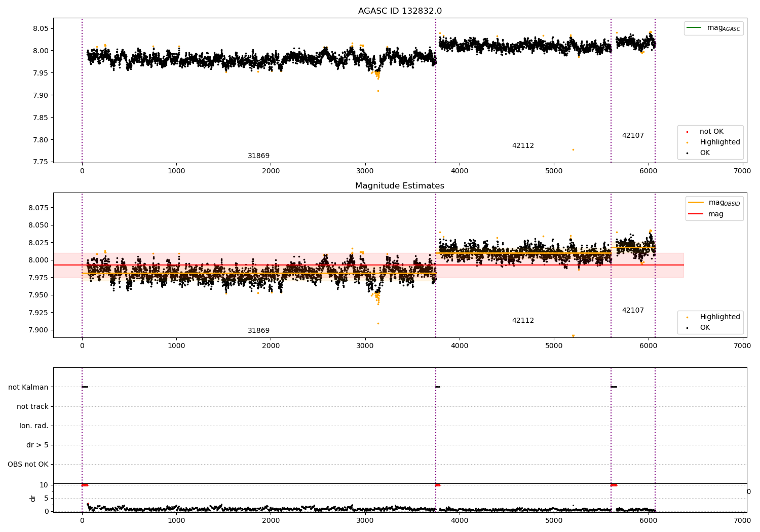Click the isolated orange outlier near 7.78 magnitude
Image resolution: width=760 pixels, height=532 pixels.
click(573, 149)
